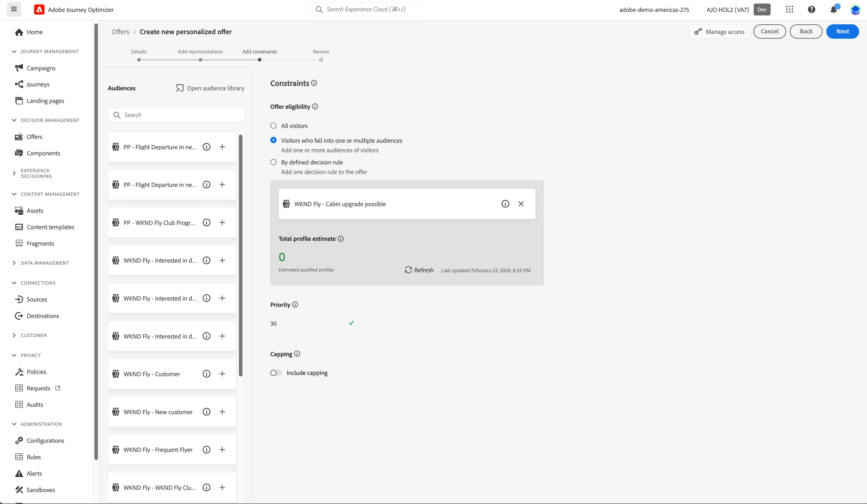
Task: Add the WKND Fly - Frequent Flyer audience
Action: 222,449
